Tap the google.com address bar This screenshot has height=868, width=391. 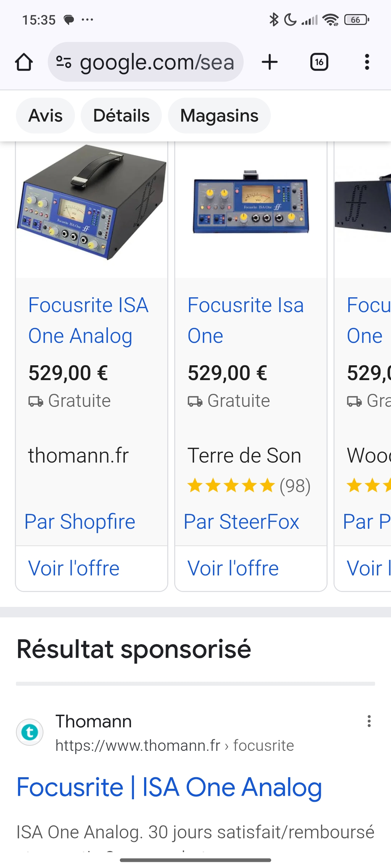click(x=156, y=62)
